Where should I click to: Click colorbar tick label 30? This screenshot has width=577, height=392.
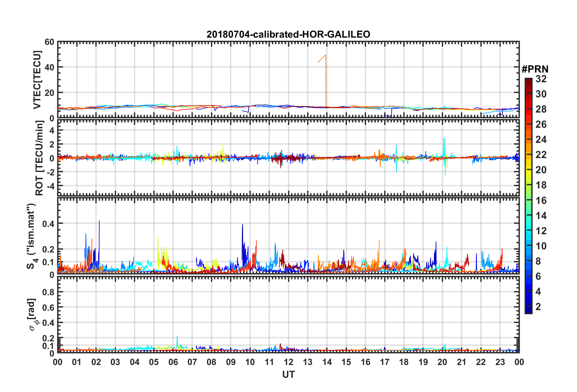(541, 94)
